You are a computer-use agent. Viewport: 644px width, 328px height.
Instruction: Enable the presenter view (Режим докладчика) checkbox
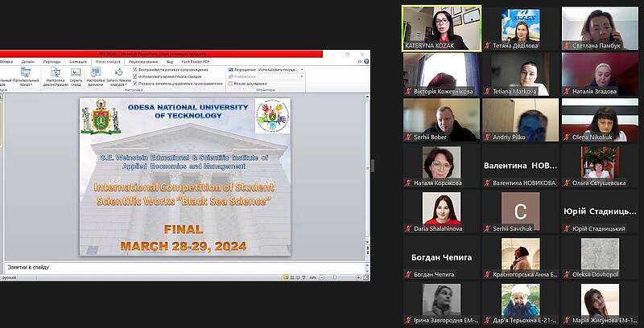coord(230,84)
